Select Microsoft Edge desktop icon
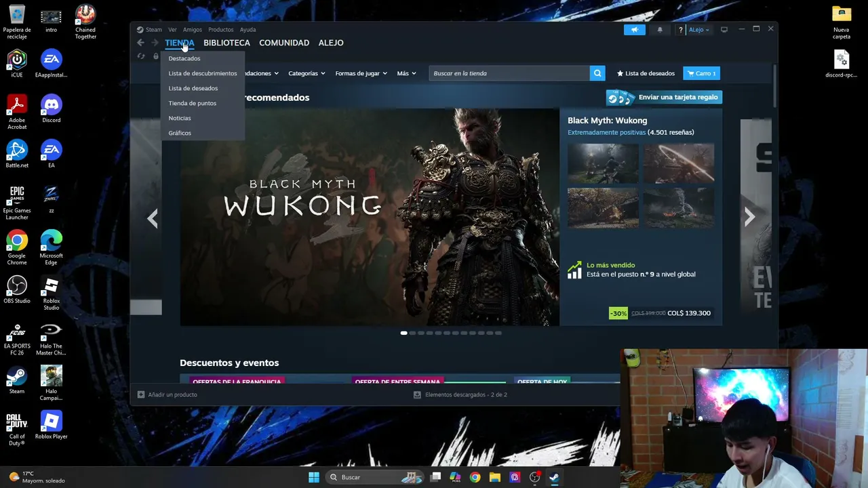Viewport: 868px width, 488px height. (x=52, y=247)
